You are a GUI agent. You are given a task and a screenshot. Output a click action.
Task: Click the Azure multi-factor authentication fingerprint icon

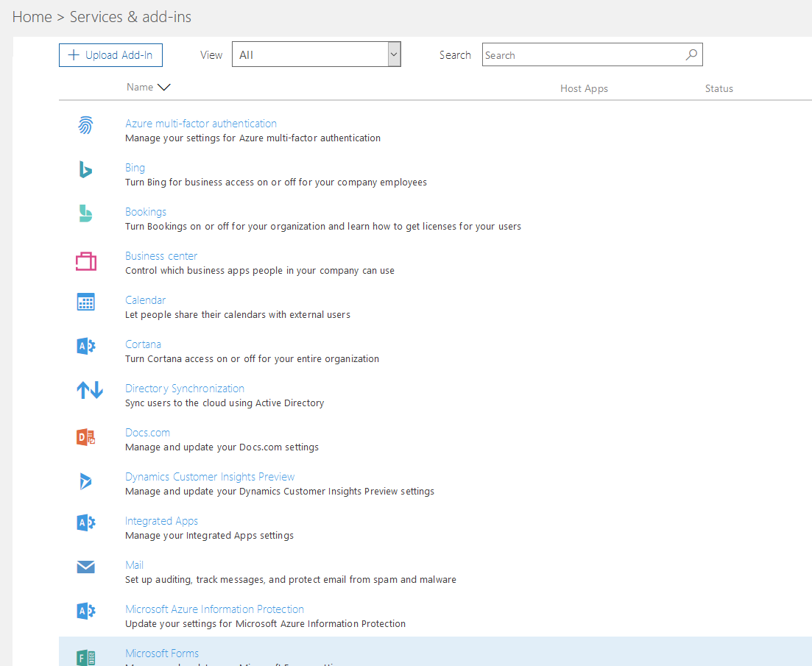pos(85,125)
